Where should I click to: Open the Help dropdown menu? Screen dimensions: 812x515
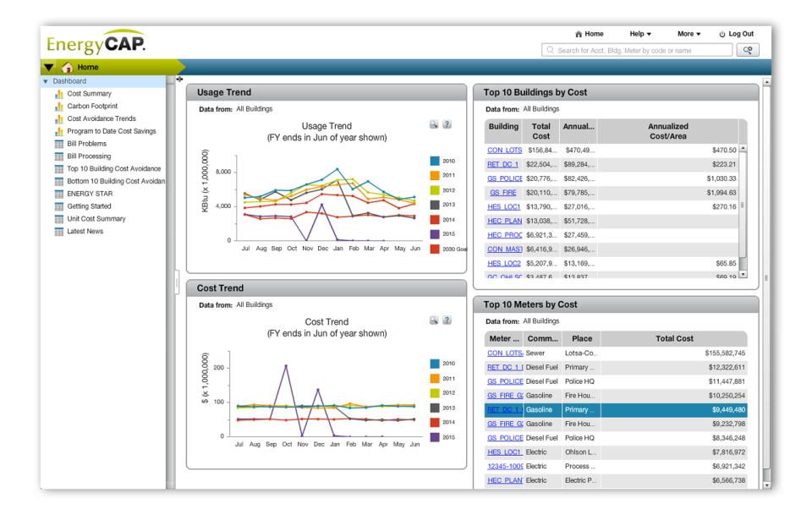click(x=640, y=34)
